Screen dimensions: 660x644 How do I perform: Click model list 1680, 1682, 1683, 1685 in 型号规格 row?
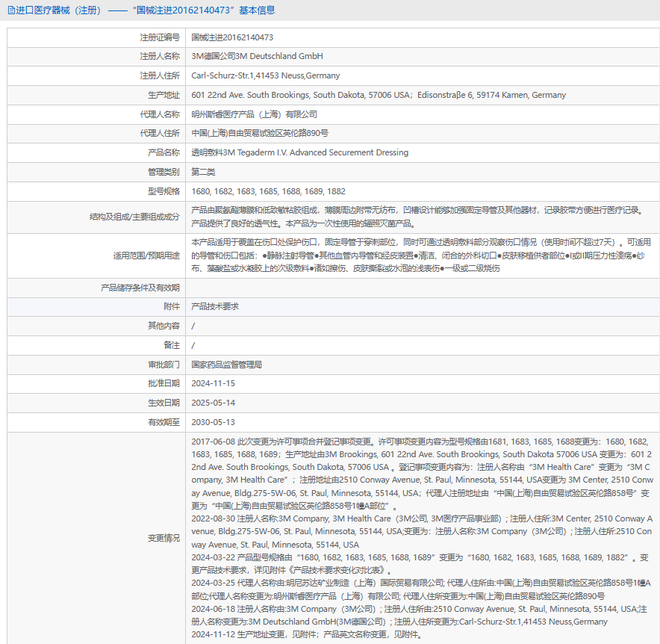[268, 191]
